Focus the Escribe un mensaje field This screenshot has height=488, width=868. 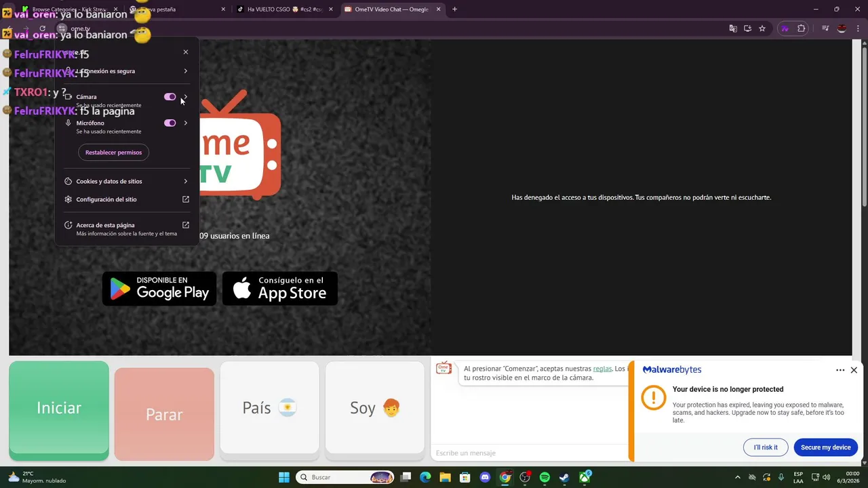pos(531,453)
